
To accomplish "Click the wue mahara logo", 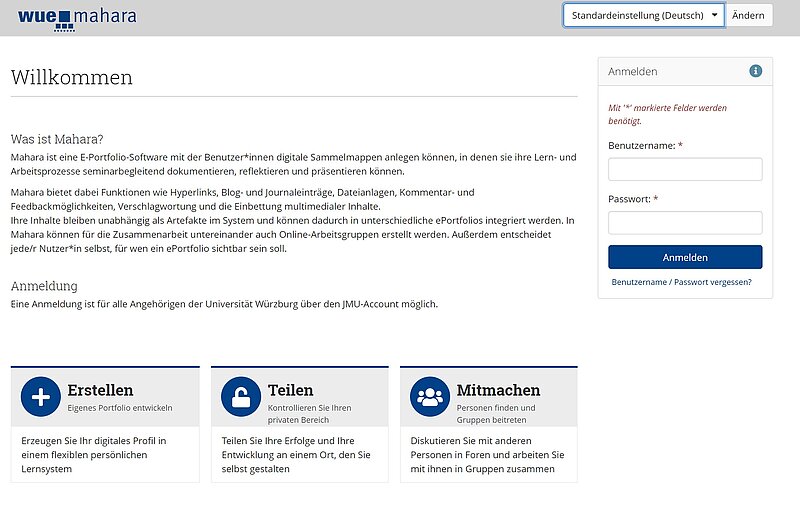I will tap(77, 16).
